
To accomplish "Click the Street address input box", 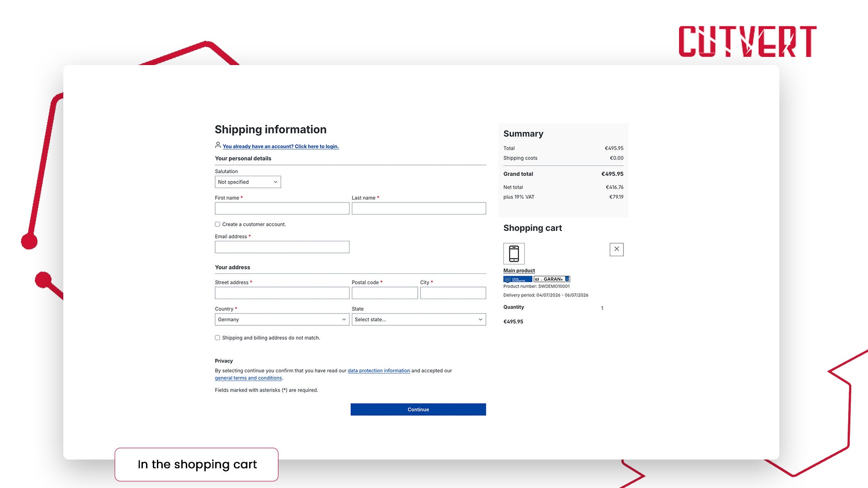I will [x=282, y=293].
